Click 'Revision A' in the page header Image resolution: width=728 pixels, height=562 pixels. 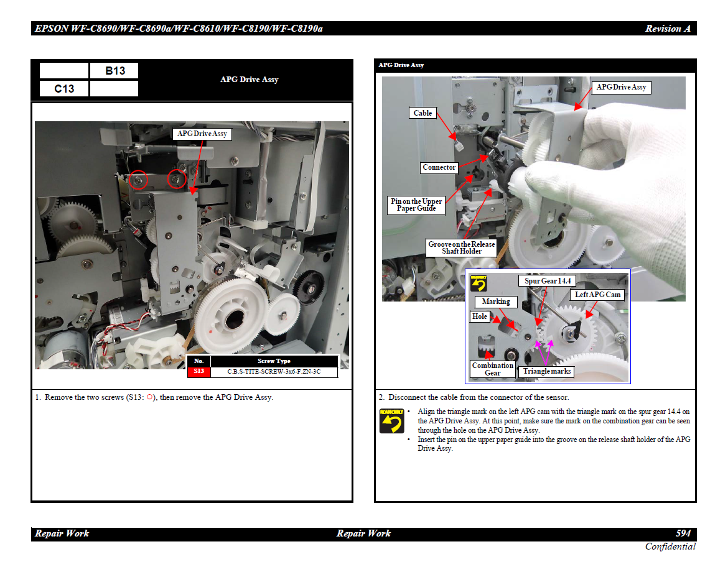[667, 29]
